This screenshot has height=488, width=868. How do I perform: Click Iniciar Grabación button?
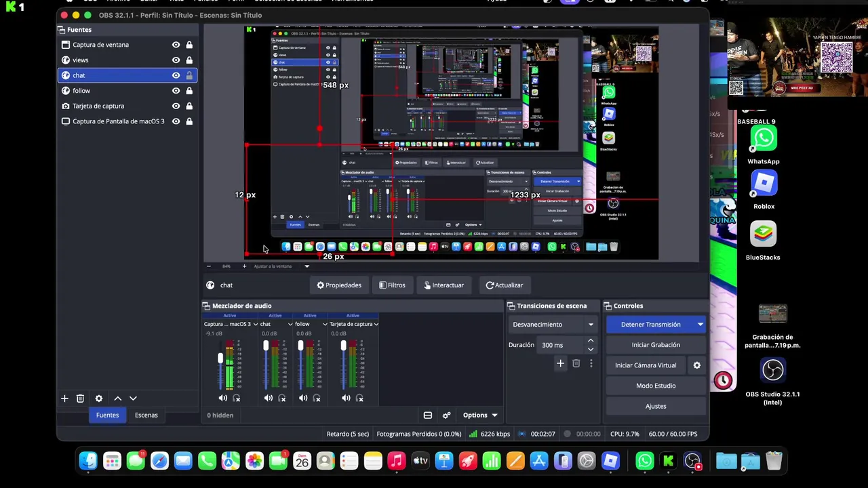656,345
